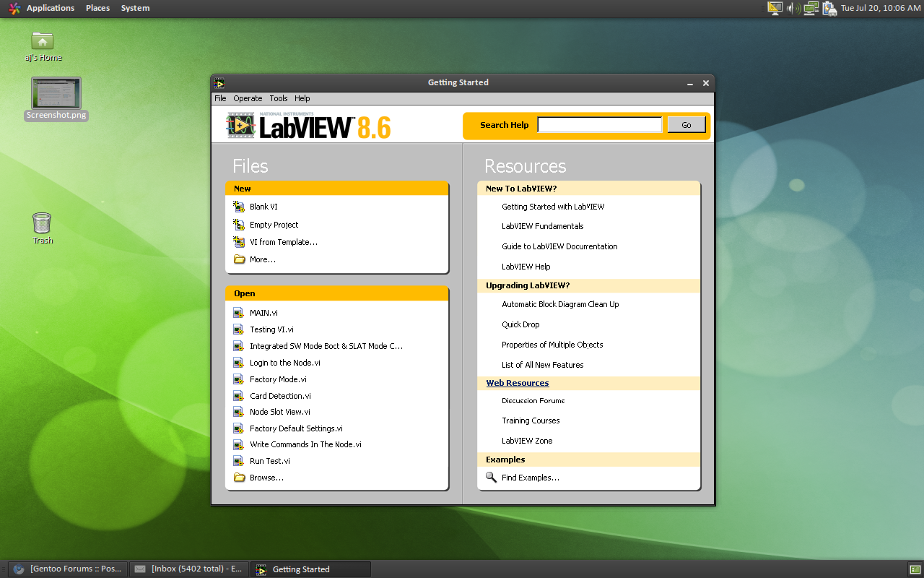
Task: Click the VI icon next to Testing VI.vi
Action: coord(239,329)
